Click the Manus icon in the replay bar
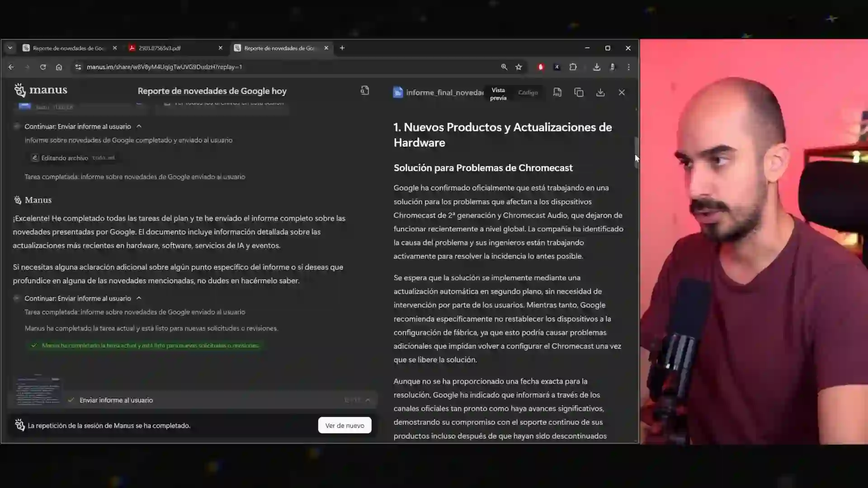Image resolution: width=868 pixels, height=488 pixels. point(20,425)
